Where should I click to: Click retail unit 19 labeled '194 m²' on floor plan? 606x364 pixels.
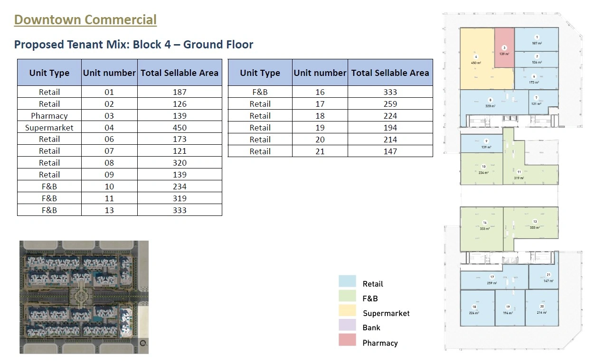pyautogui.click(x=510, y=308)
